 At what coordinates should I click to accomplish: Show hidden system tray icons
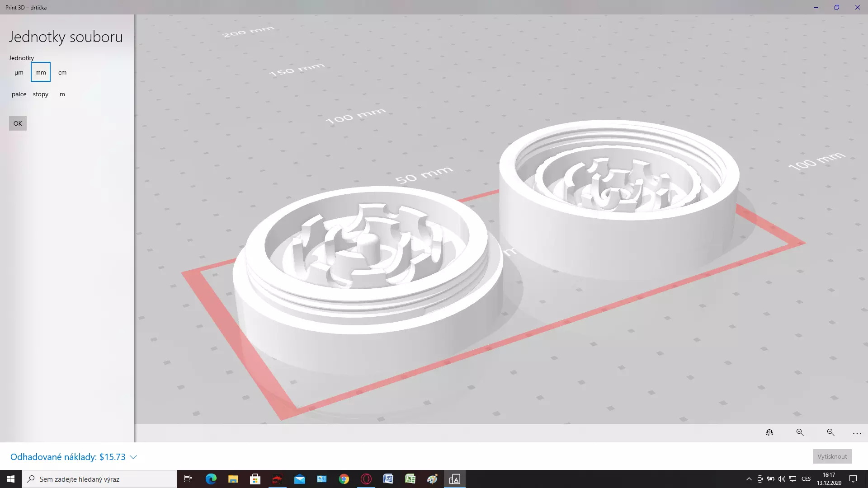749,479
